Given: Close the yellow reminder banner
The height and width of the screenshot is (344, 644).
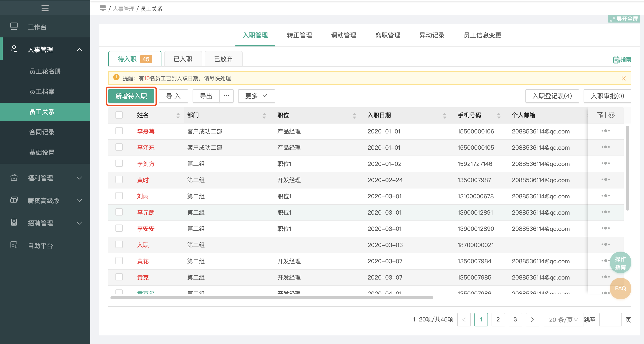Looking at the screenshot, I should [623, 78].
